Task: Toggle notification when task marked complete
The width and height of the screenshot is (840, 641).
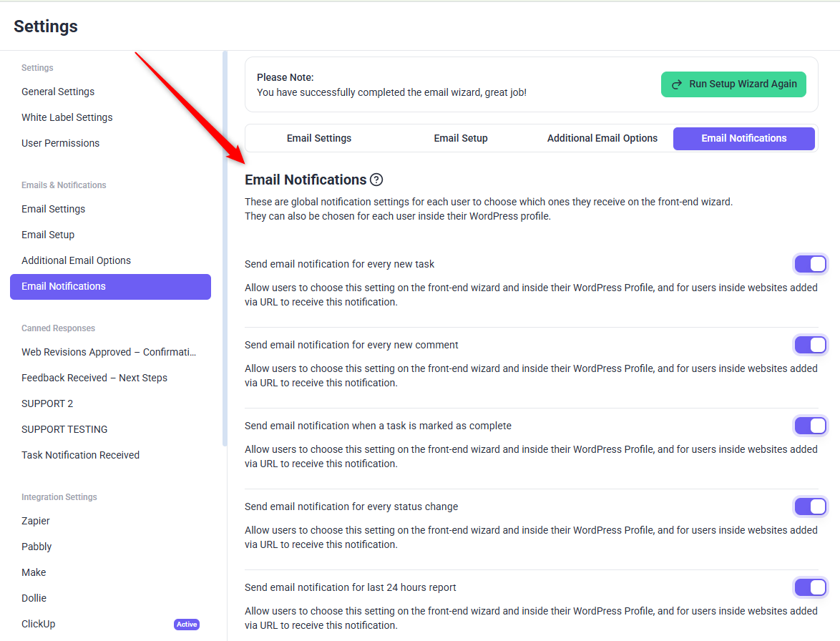Action: (x=810, y=426)
